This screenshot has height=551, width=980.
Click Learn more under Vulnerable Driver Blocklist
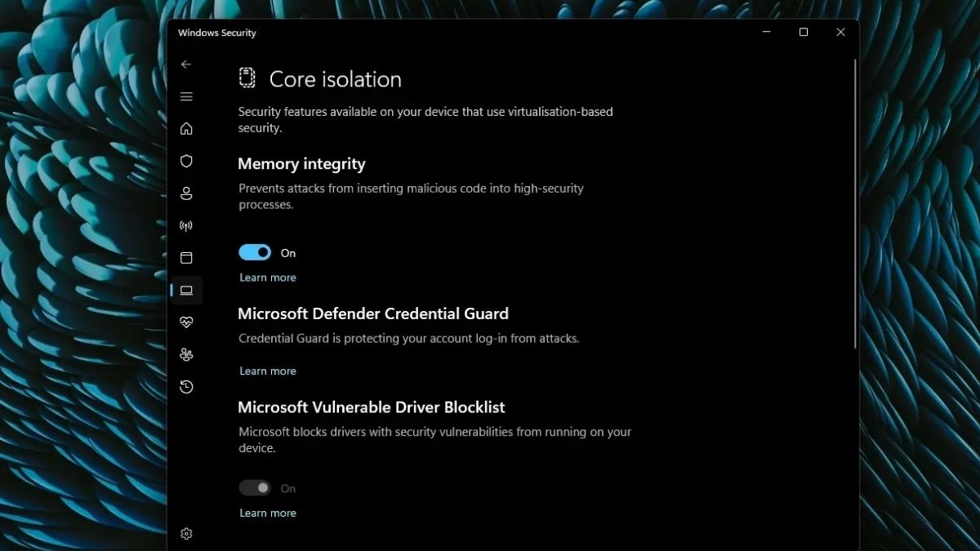(267, 512)
